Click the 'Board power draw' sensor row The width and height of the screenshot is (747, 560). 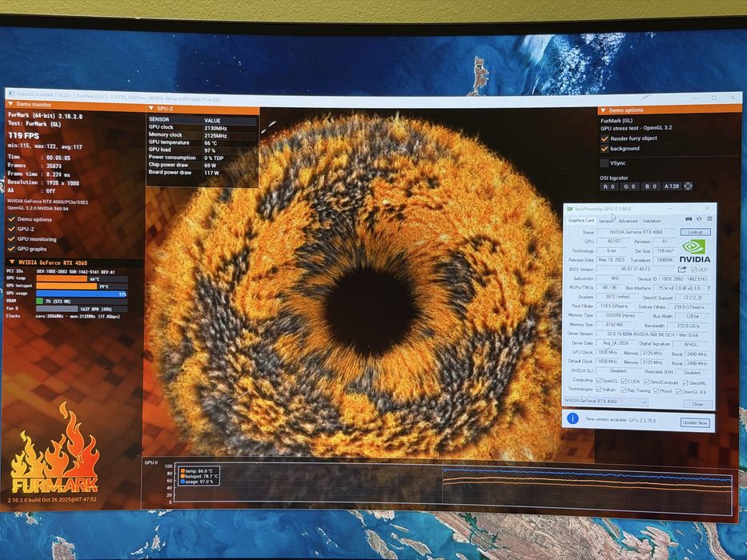pos(203,172)
